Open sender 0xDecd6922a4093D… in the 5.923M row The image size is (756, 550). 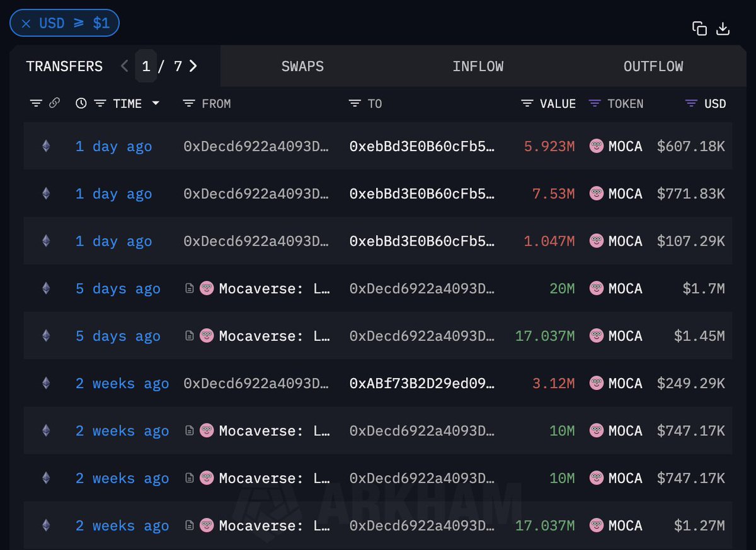pyautogui.click(x=256, y=146)
